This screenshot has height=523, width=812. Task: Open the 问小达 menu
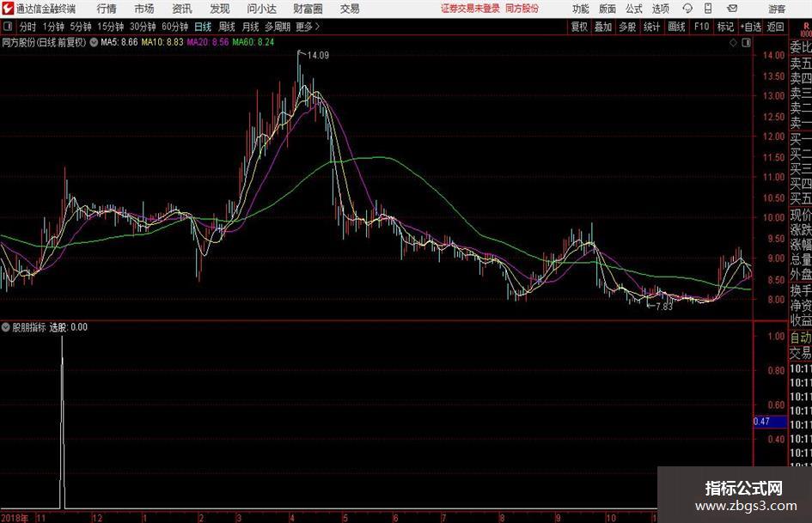point(261,9)
